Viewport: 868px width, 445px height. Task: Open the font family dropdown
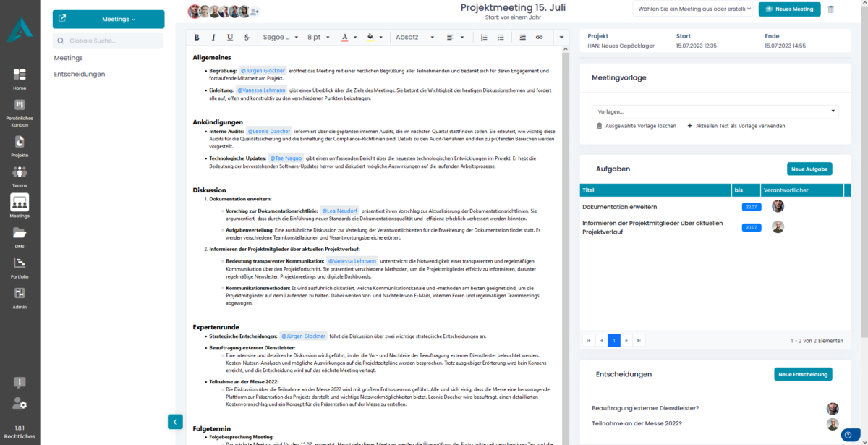280,37
